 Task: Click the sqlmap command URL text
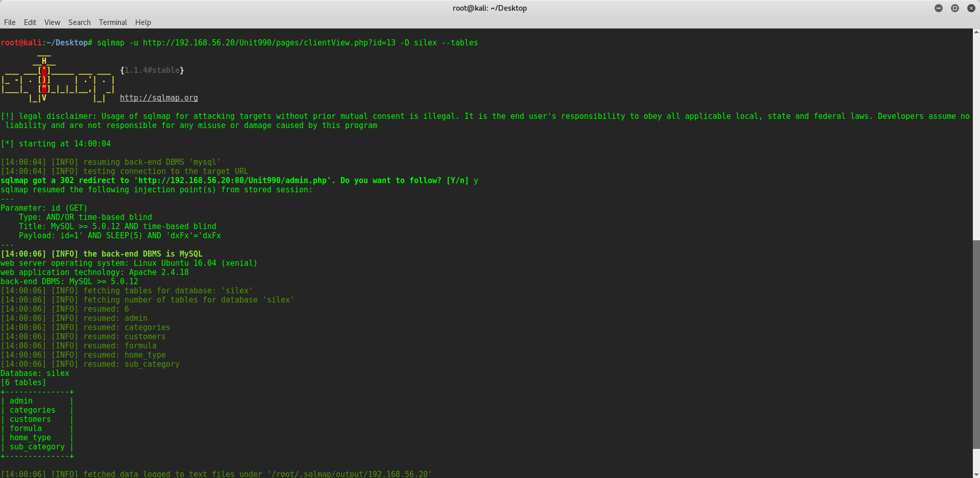269,43
